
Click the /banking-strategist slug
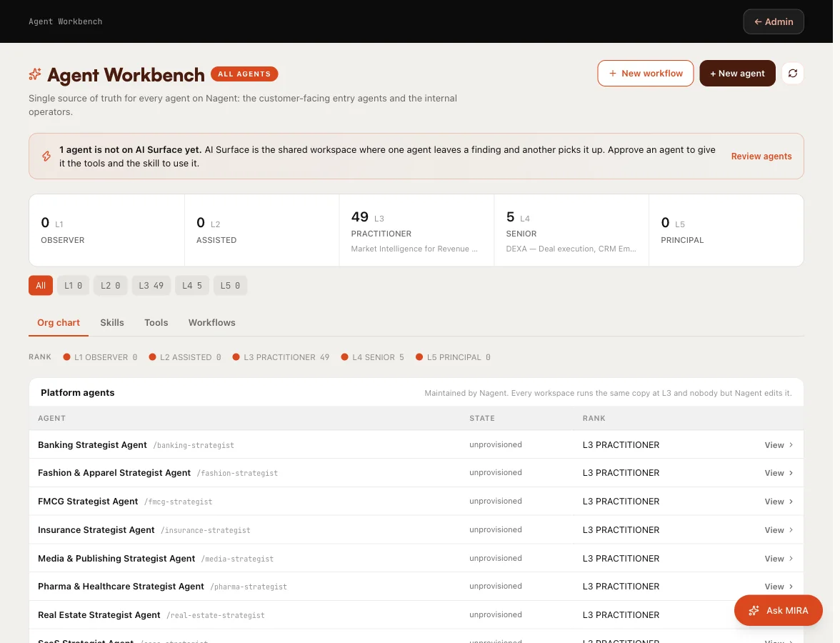(x=194, y=445)
